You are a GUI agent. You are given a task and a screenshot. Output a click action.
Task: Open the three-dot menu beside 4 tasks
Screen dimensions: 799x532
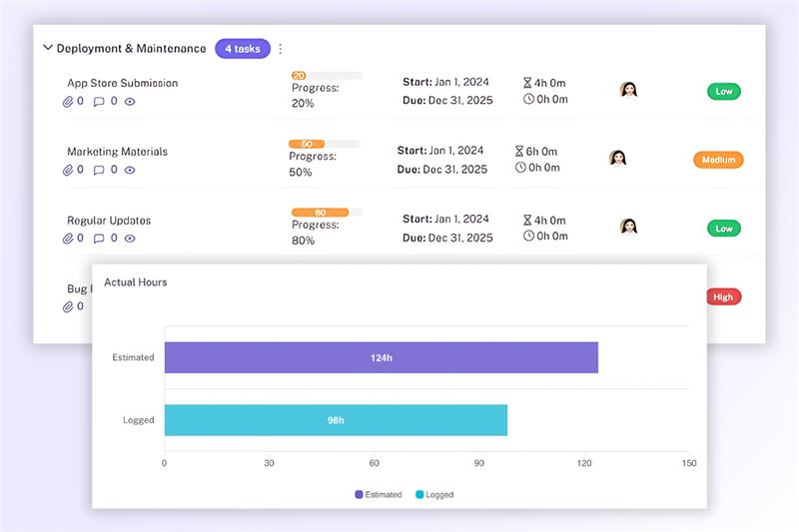[x=280, y=49]
